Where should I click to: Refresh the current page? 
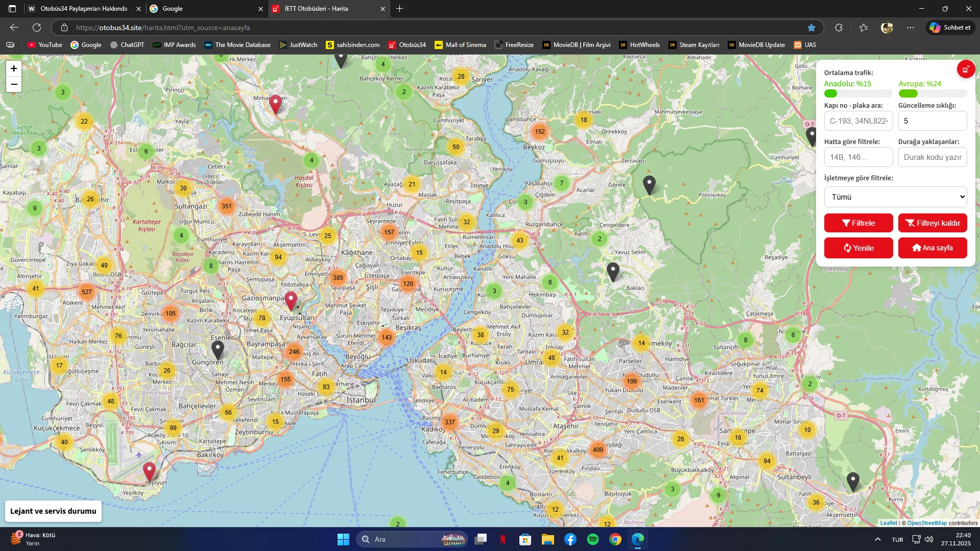(36, 27)
